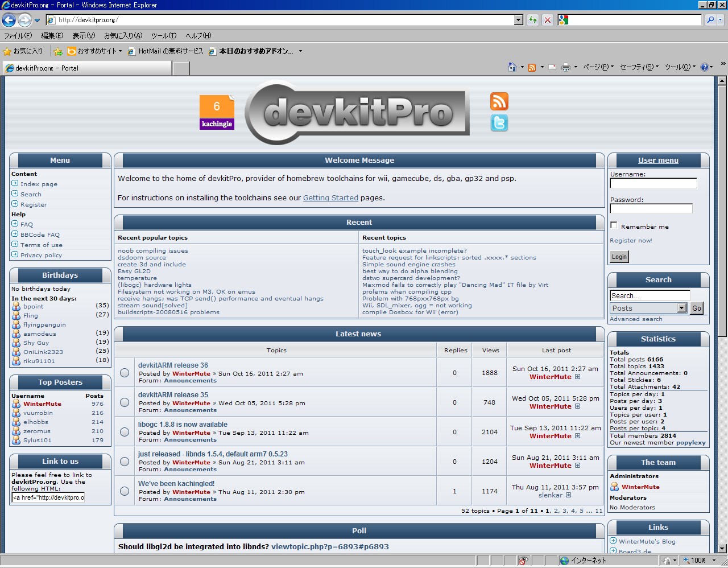This screenshot has height=568, width=728.
Task: Focus the Username input field
Action: click(653, 183)
